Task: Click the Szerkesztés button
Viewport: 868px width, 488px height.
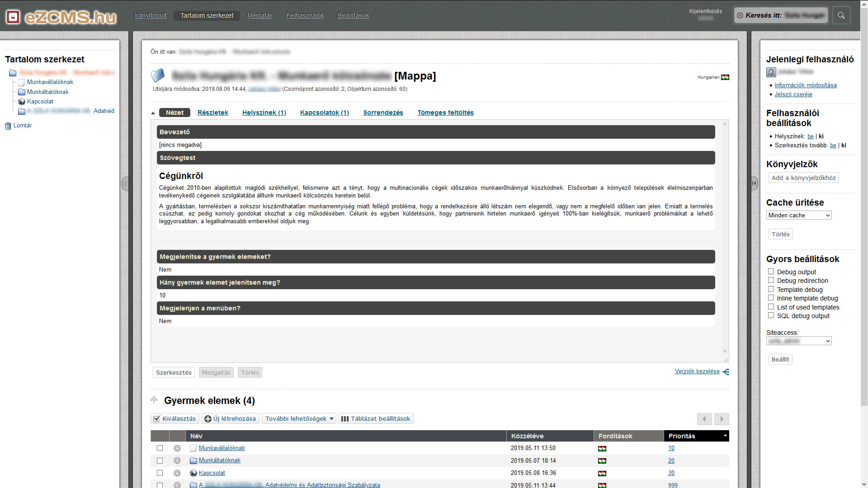Action: pos(174,373)
